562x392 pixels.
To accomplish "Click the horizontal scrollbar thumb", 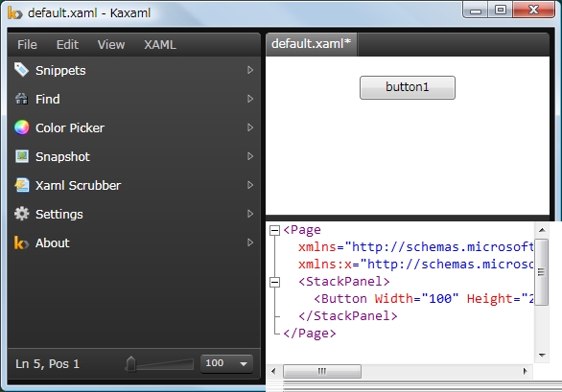I will [322, 371].
